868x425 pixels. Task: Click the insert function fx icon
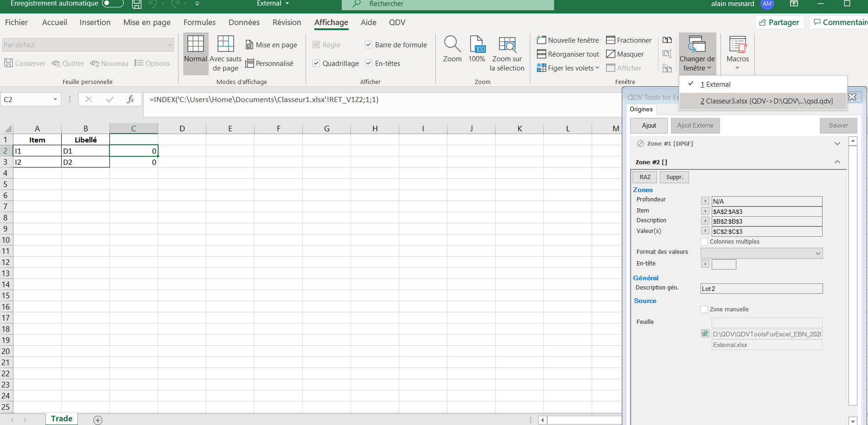(x=131, y=99)
